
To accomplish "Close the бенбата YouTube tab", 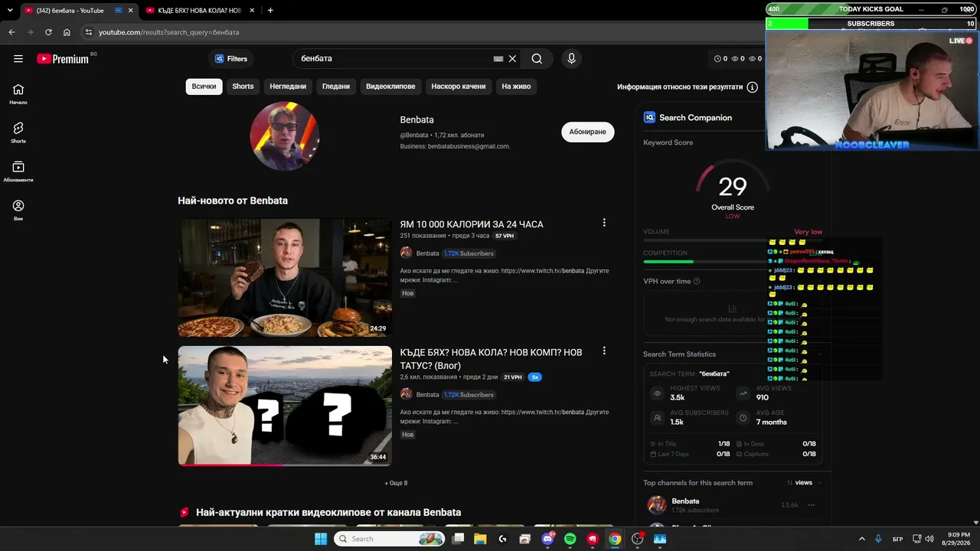I will (130, 10).
